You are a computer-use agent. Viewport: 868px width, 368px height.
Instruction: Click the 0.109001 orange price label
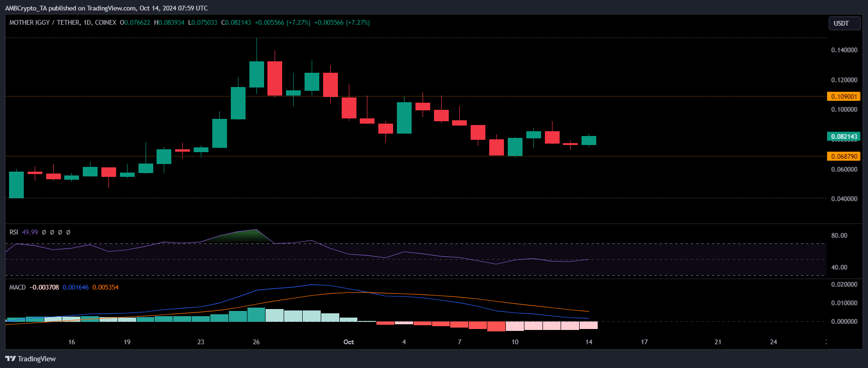click(844, 97)
